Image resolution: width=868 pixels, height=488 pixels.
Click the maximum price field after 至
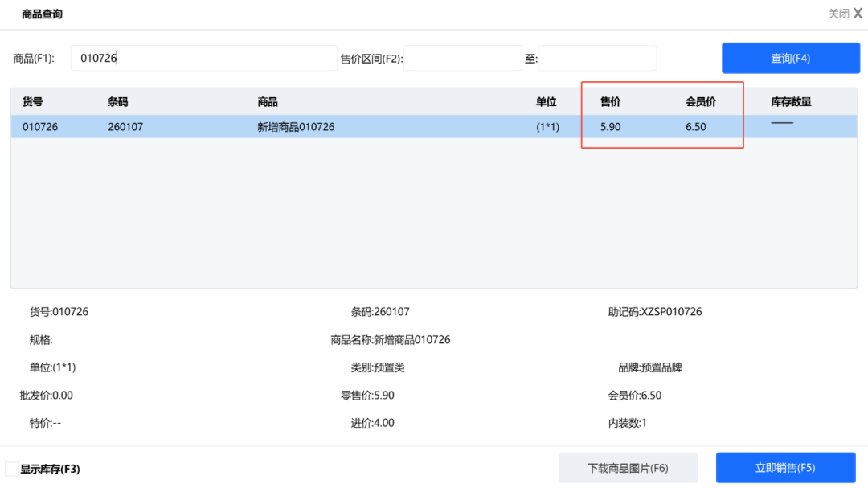point(596,58)
